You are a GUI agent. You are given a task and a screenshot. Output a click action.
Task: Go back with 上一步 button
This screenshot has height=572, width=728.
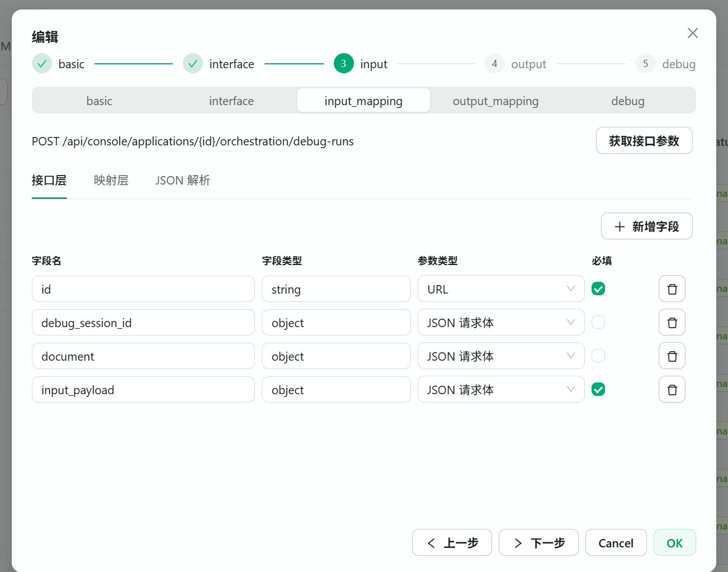click(452, 542)
